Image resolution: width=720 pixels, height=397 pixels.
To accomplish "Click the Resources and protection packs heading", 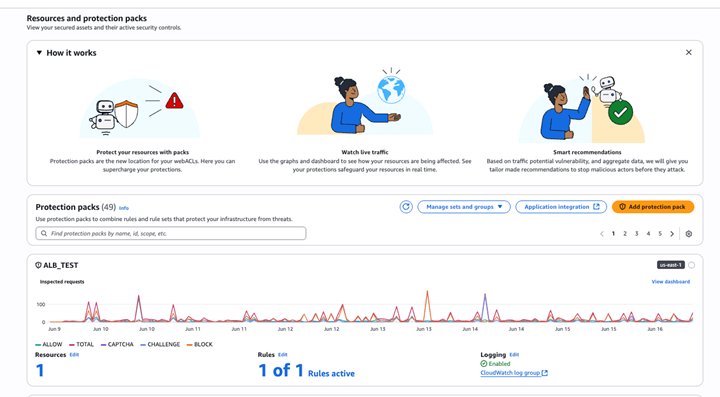I will (x=87, y=18).
